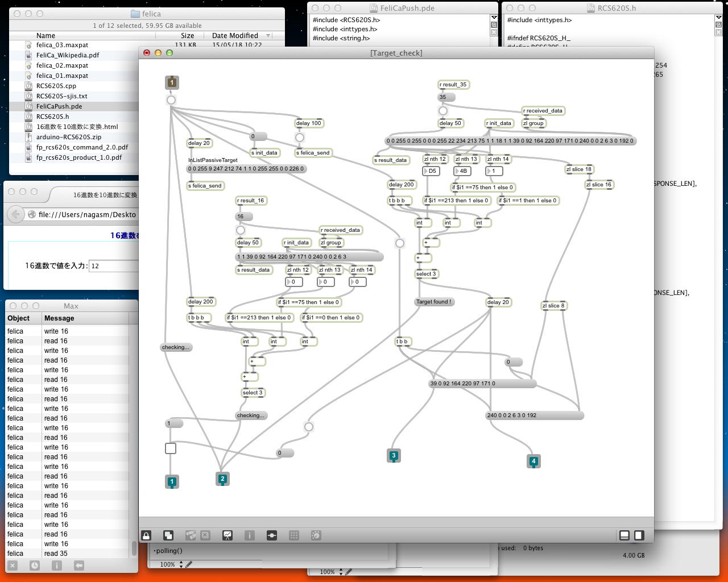Image resolution: width=728 pixels, height=582 pixels.
Task: Click arduino-RCS620S.zip file icon in Finder
Action: (x=29, y=137)
